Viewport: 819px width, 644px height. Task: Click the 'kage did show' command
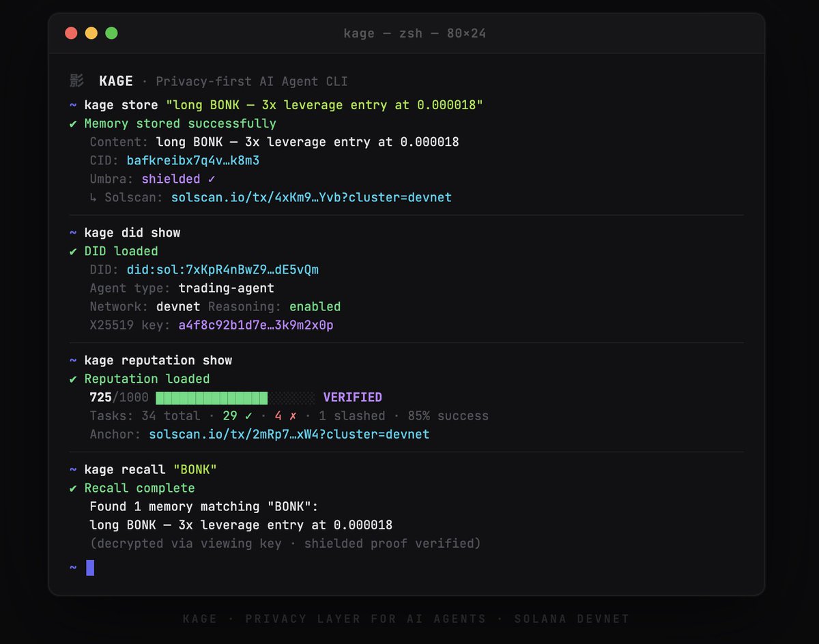[132, 233]
